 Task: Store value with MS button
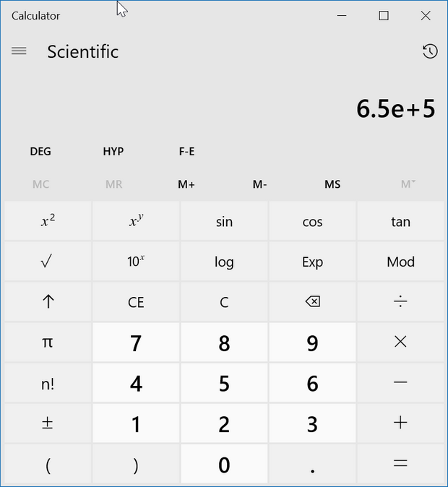[332, 184]
